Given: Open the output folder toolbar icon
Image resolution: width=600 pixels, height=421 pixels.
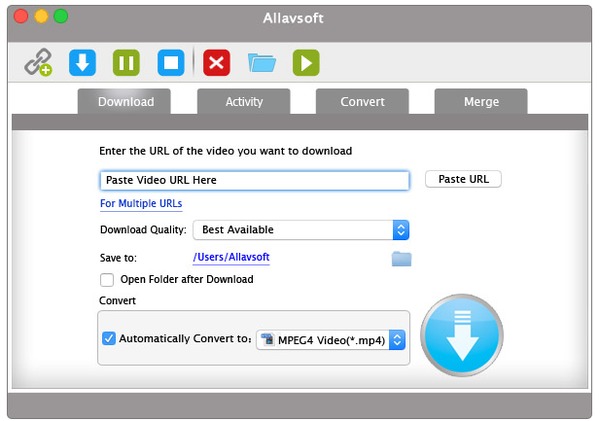Looking at the screenshot, I should (262, 62).
